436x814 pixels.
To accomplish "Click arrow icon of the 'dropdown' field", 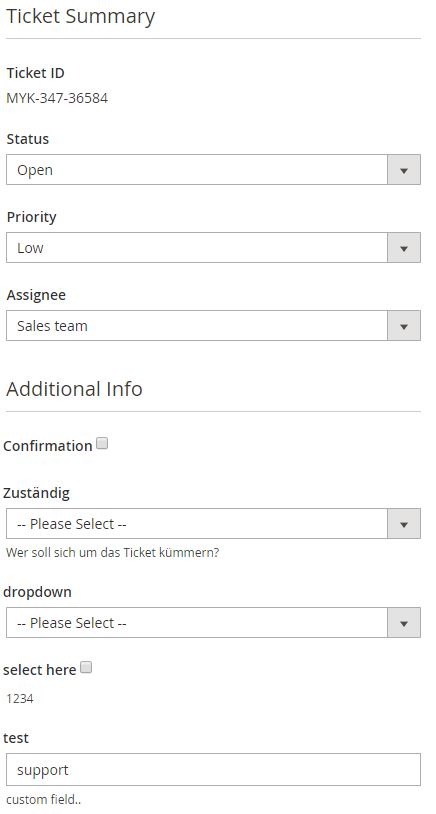I will point(404,623).
